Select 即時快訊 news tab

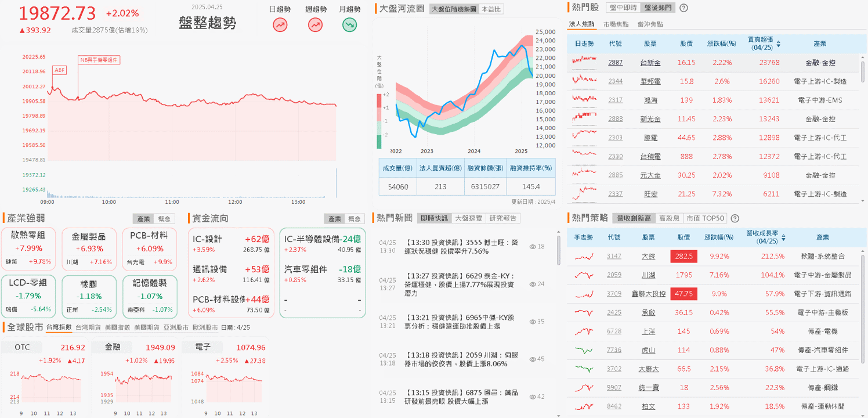pyautogui.click(x=435, y=218)
